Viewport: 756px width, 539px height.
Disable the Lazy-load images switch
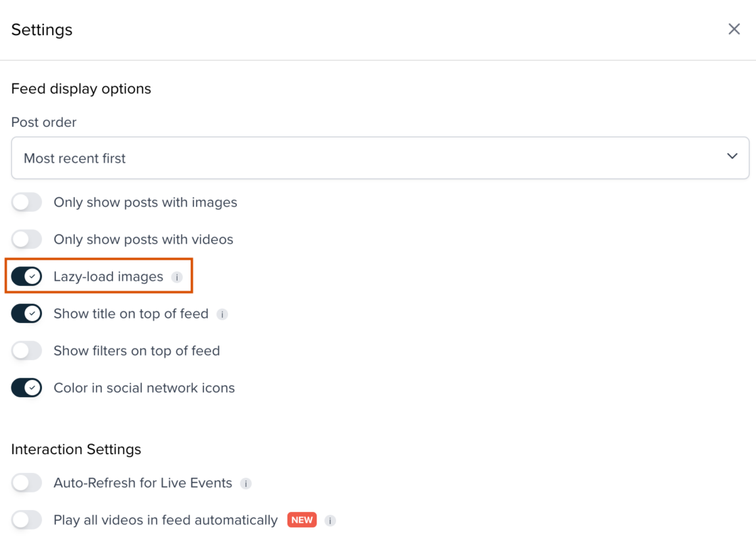tap(27, 277)
